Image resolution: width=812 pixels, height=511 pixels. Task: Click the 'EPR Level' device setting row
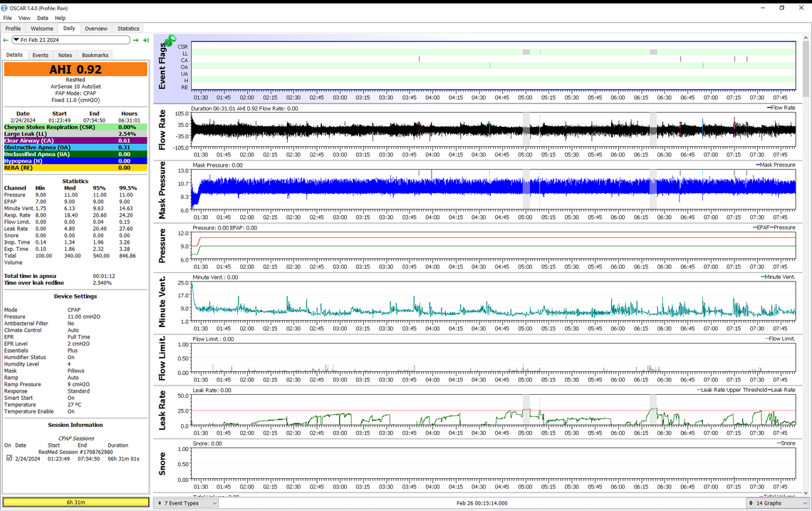point(76,344)
